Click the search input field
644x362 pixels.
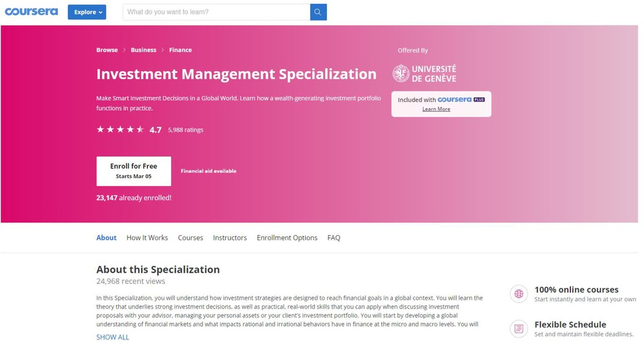(216, 12)
